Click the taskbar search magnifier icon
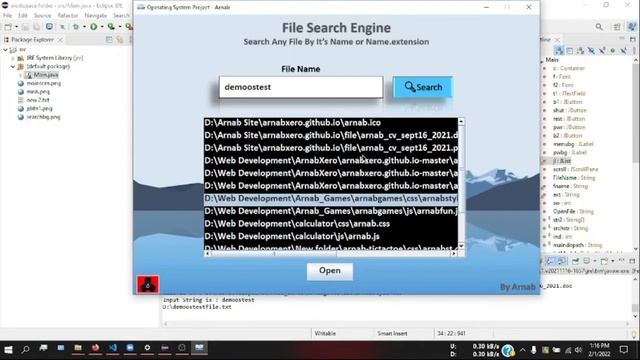640x360 pixels. coord(26,349)
